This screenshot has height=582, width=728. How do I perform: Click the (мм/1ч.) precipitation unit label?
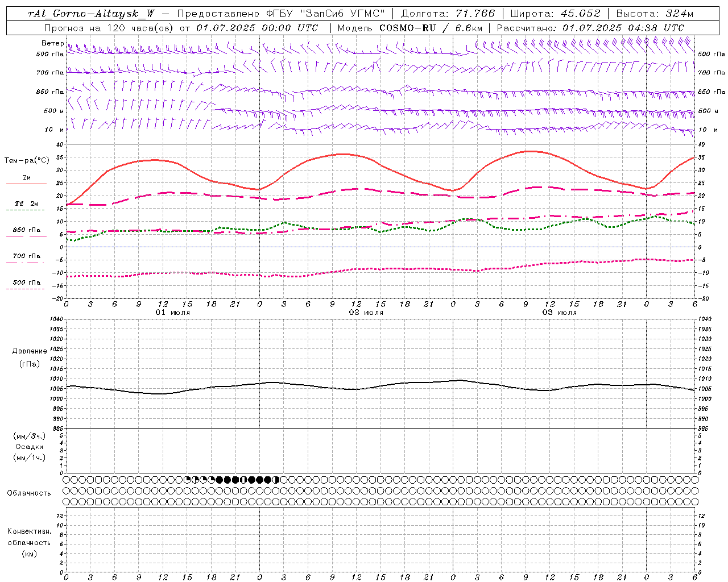(x=30, y=458)
